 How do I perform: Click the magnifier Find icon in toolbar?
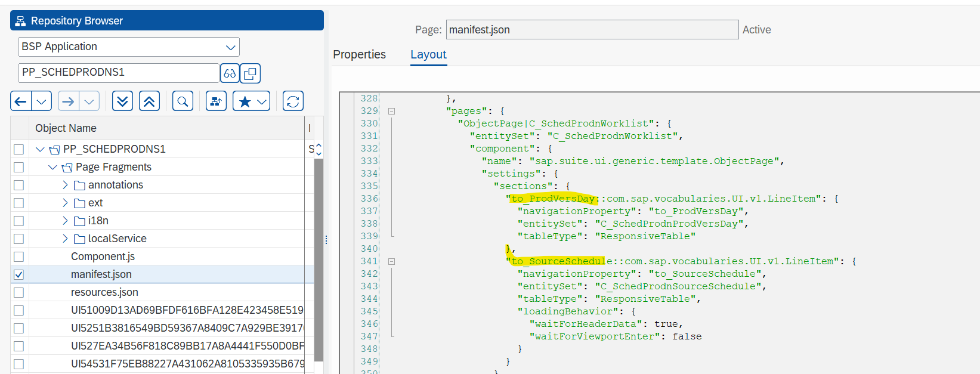coord(183,101)
